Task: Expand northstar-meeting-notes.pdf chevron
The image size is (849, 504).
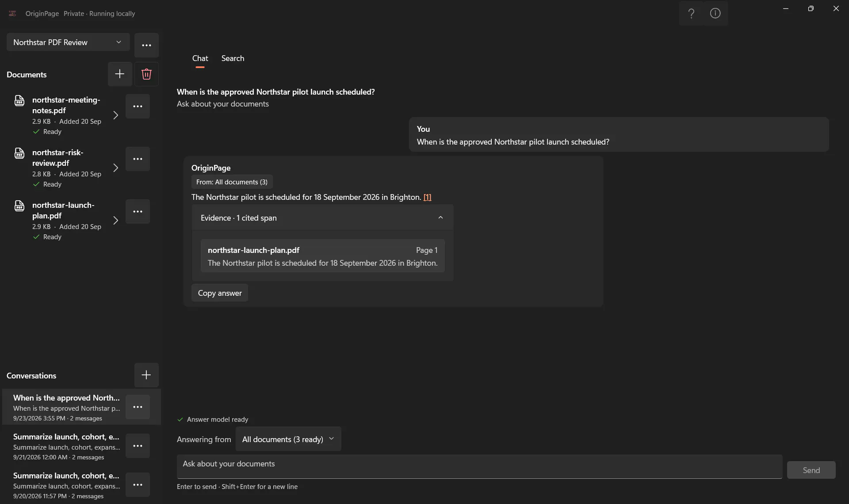Action: (115, 115)
